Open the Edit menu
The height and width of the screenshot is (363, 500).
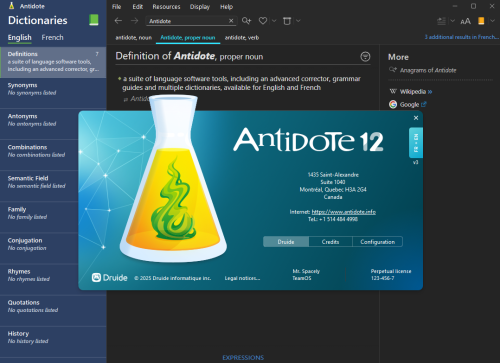(x=138, y=7)
